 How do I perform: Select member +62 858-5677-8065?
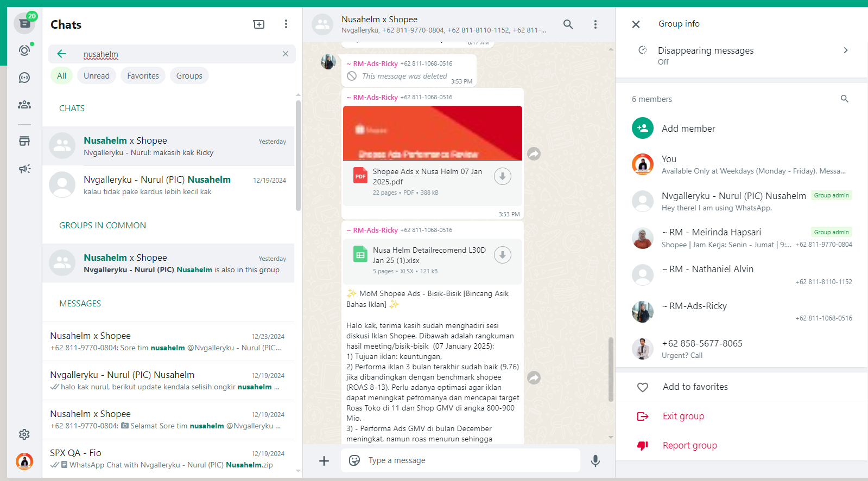(x=742, y=349)
